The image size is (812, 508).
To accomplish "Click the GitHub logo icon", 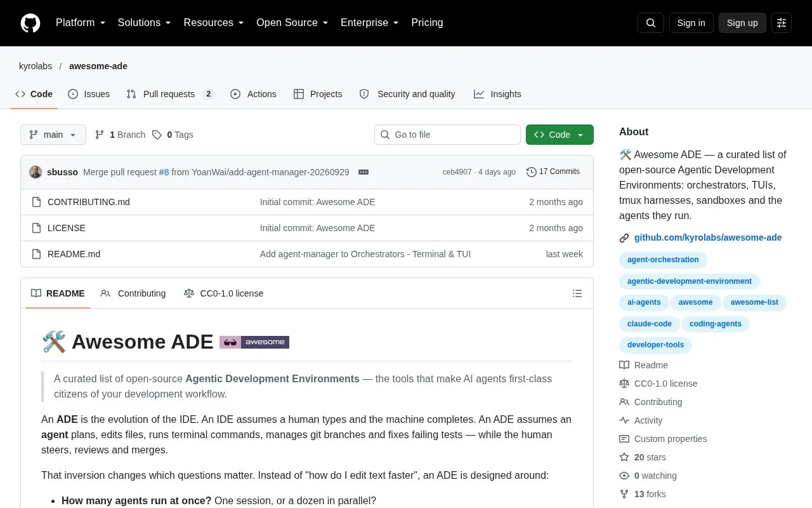I will tap(30, 23).
